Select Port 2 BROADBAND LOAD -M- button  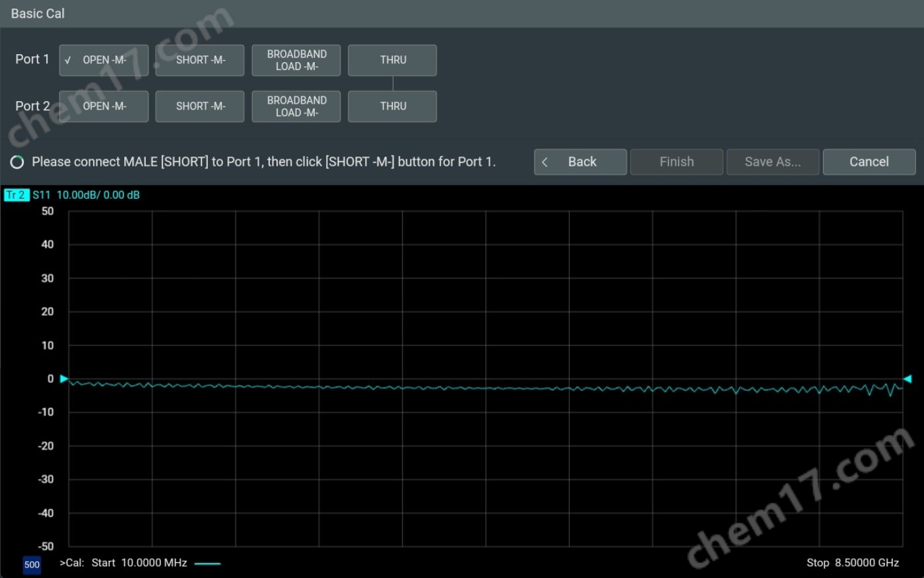pyautogui.click(x=296, y=106)
